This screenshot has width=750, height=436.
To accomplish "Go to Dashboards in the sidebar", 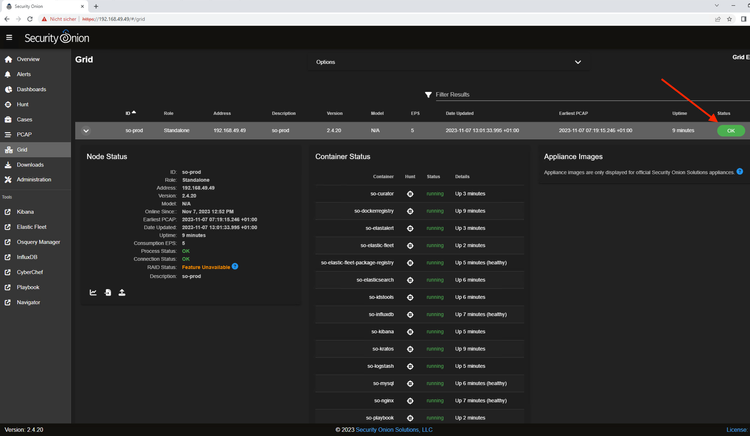I will 31,89.
